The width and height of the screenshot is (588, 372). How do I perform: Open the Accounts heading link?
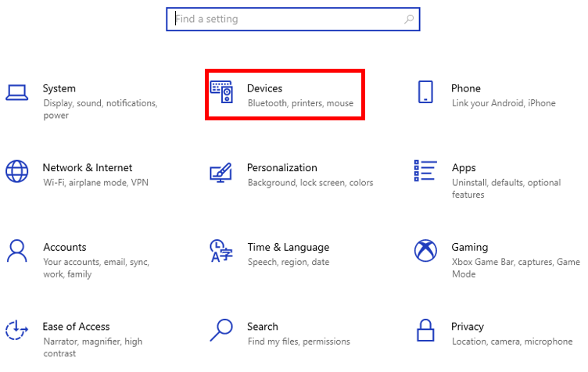pyautogui.click(x=64, y=247)
